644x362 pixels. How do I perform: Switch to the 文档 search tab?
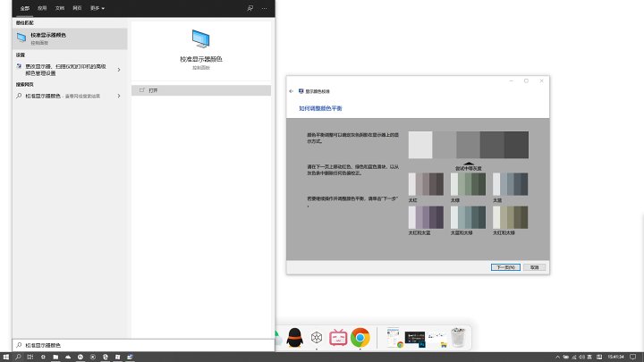(x=60, y=7)
